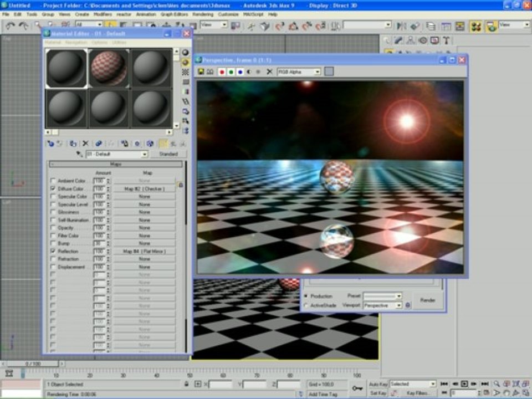532x399 pixels.
Task: Click the Select Object arrow tool
Action: point(110,25)
